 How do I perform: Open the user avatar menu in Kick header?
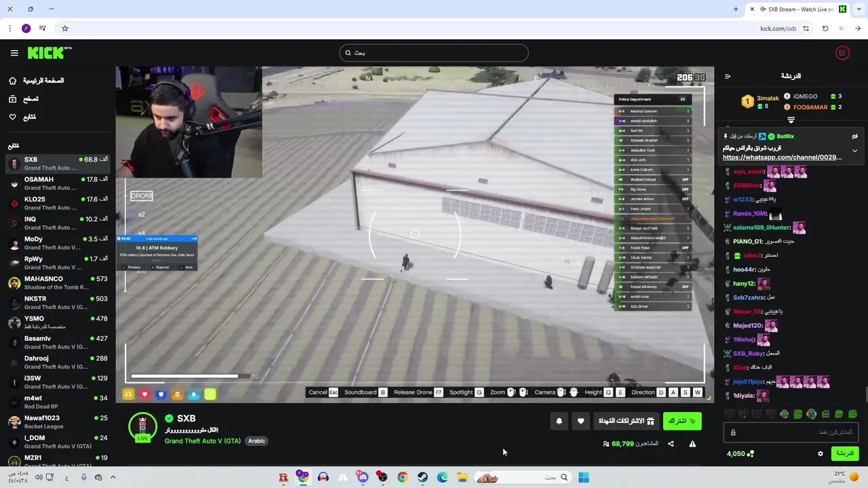point(842,53)
